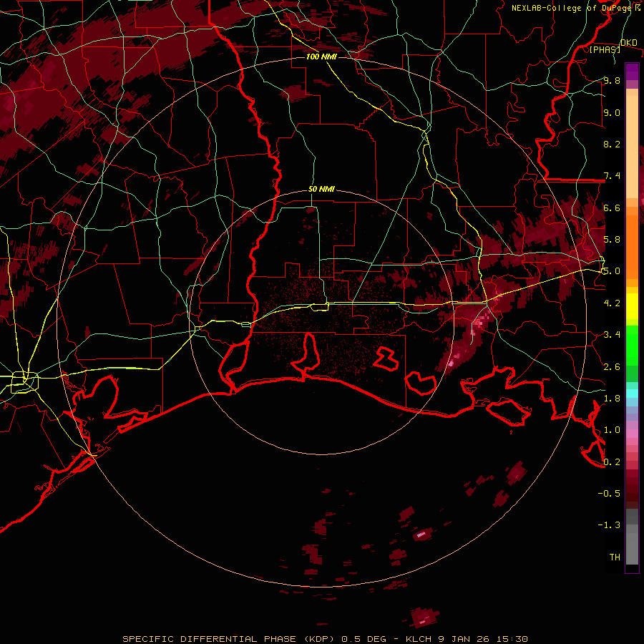Pick the bright green band of the color scale
This screenshot has height=644, width=644.
632,346
